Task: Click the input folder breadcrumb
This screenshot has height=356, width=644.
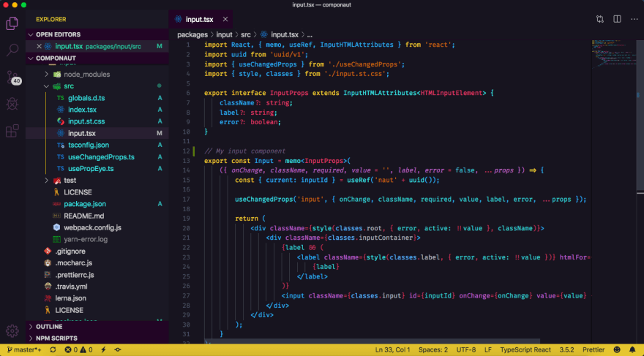Action: (224, 35)
